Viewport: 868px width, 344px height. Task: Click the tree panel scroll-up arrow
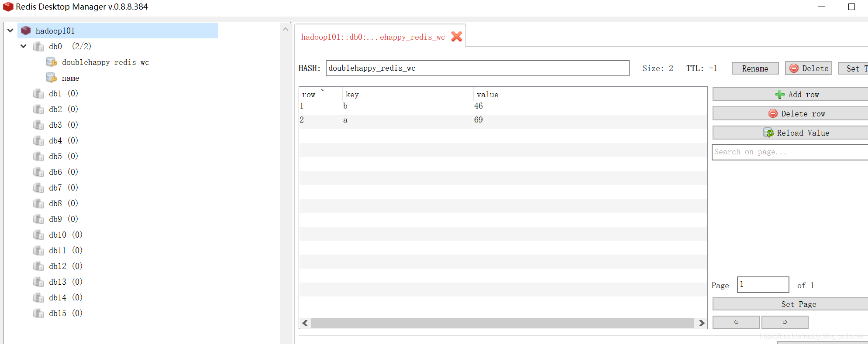pyautogui.click(x=286, y=29)
